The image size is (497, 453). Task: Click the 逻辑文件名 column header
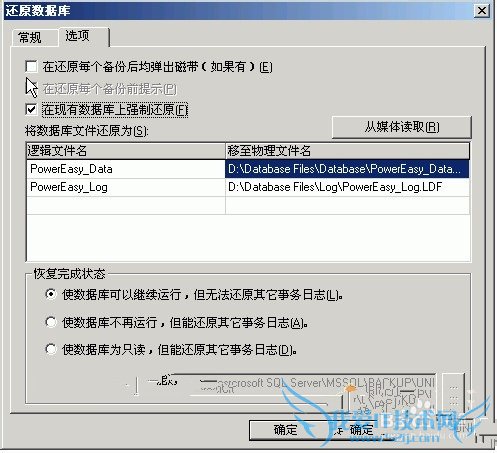coord(126,151)
